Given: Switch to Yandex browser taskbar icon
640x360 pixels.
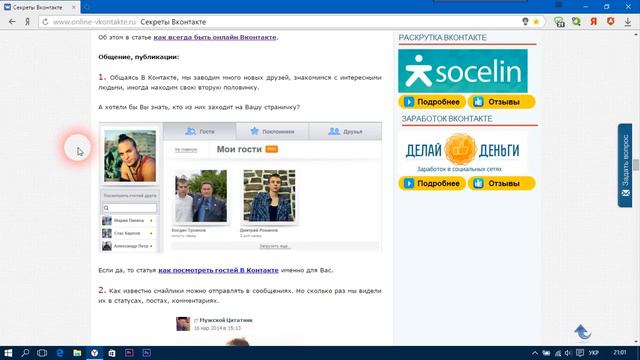Looking at the screenshot, I should [x=94, y=353].
